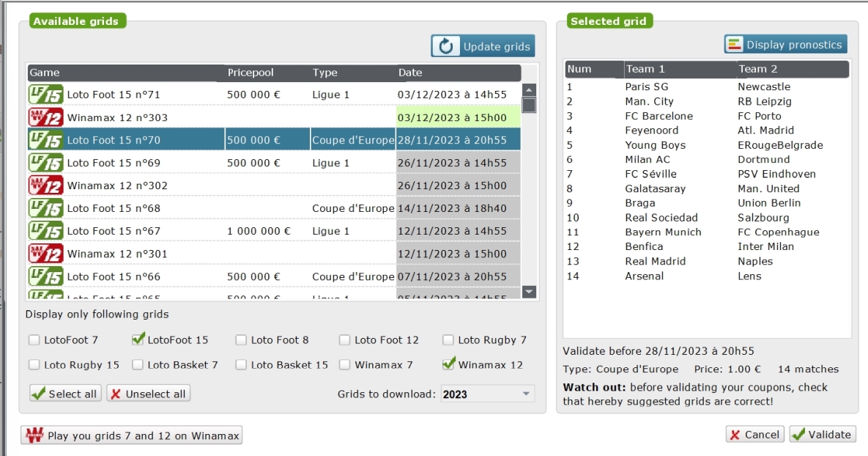Click match 11 team Bayern Munich
Viewport: 868px width, 456px height.
[x=663, y=232]
